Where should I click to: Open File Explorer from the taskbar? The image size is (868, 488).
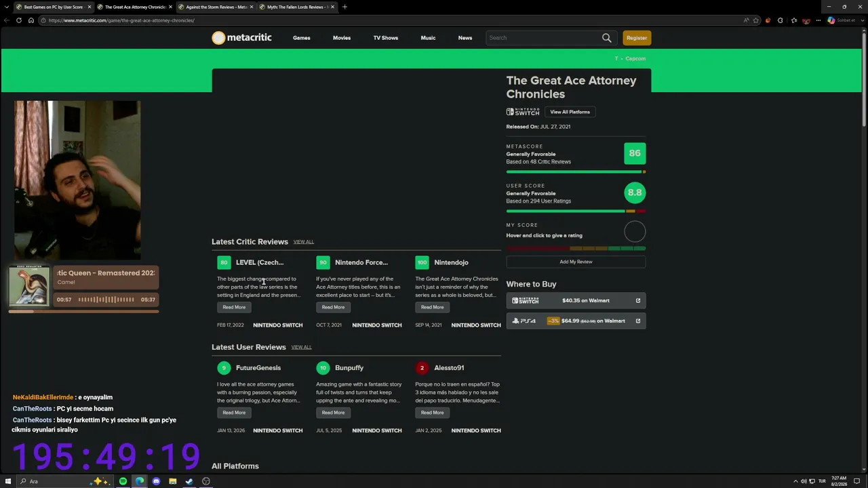[172, 481]
